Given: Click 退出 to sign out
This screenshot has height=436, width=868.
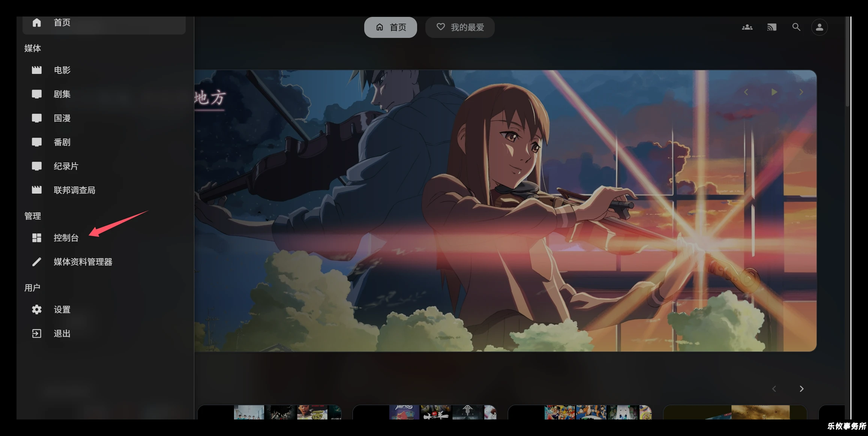Looking at the screenshot, I should [104, 334].
